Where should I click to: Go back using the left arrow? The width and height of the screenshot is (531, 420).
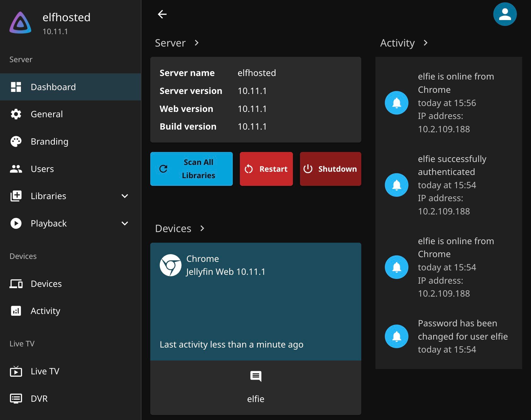pos(162,14)
